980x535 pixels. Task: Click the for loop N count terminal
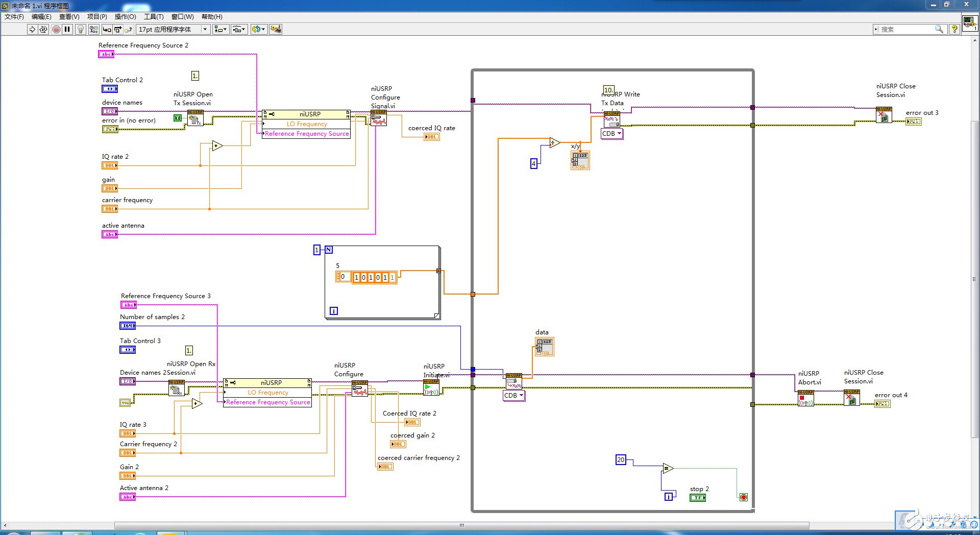pos(329,250)
